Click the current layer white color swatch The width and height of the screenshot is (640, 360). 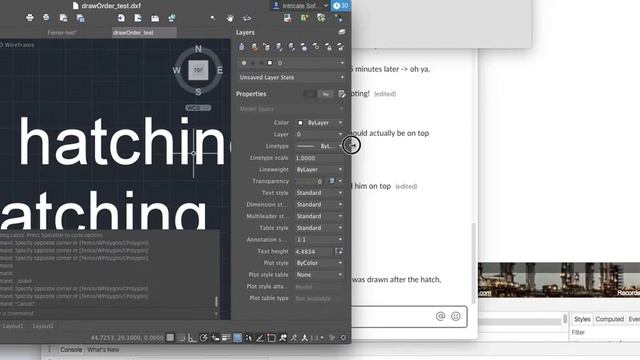click(x=270, y=63)
